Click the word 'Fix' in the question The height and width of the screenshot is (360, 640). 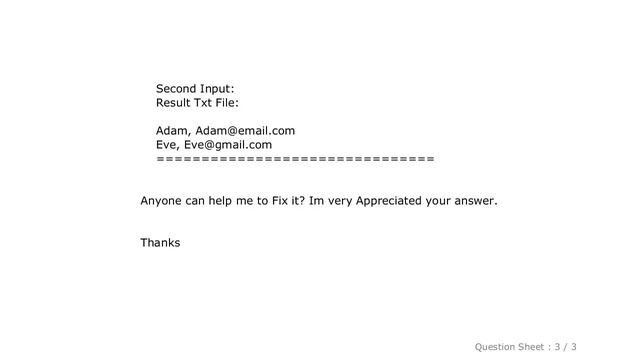[280, 201]
